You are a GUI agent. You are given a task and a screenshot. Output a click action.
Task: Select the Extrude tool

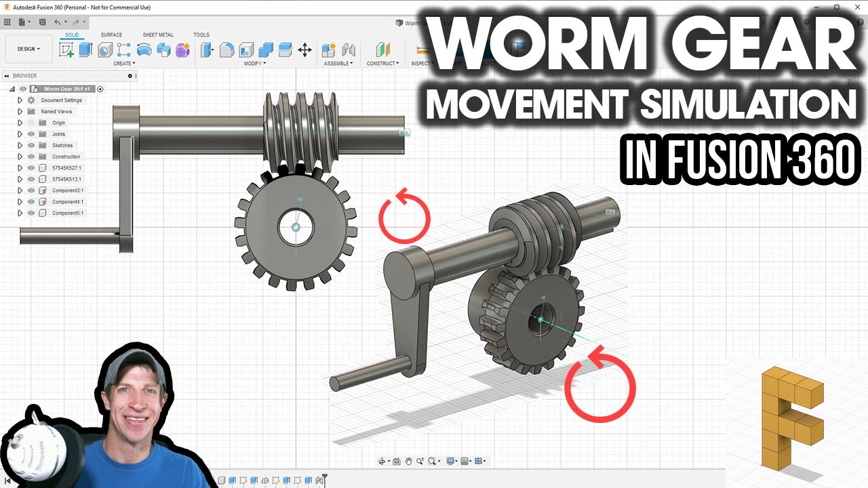pos(85,49)
